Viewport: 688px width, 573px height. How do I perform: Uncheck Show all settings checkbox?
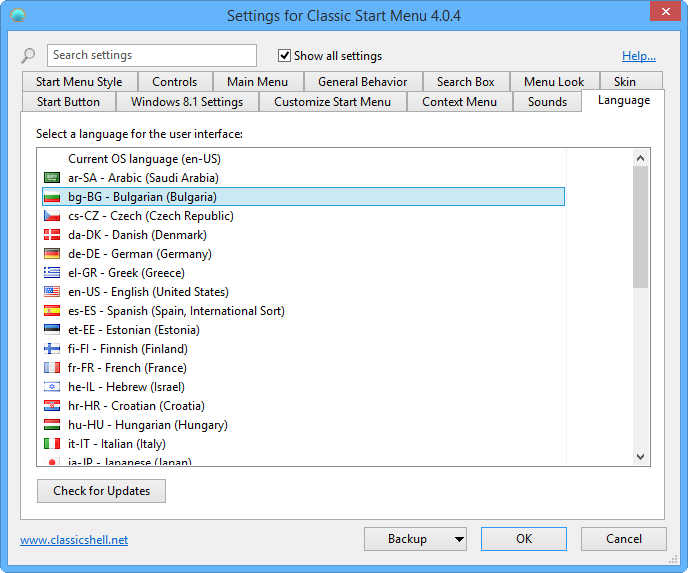point(284,56)
